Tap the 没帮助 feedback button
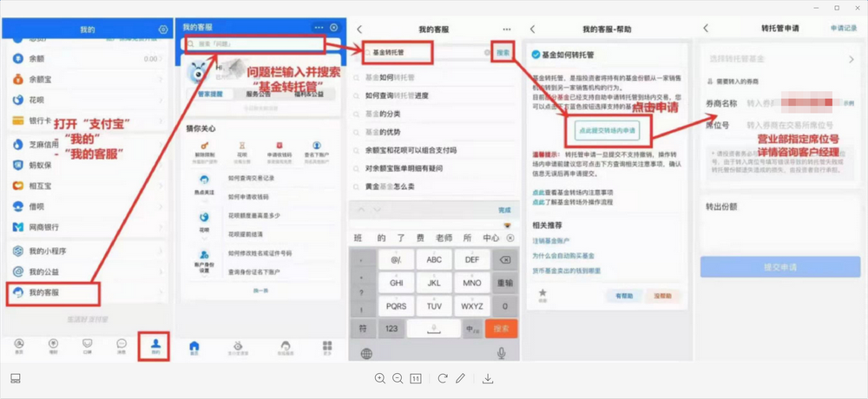868x399 pixels. [x=662, y=296]
